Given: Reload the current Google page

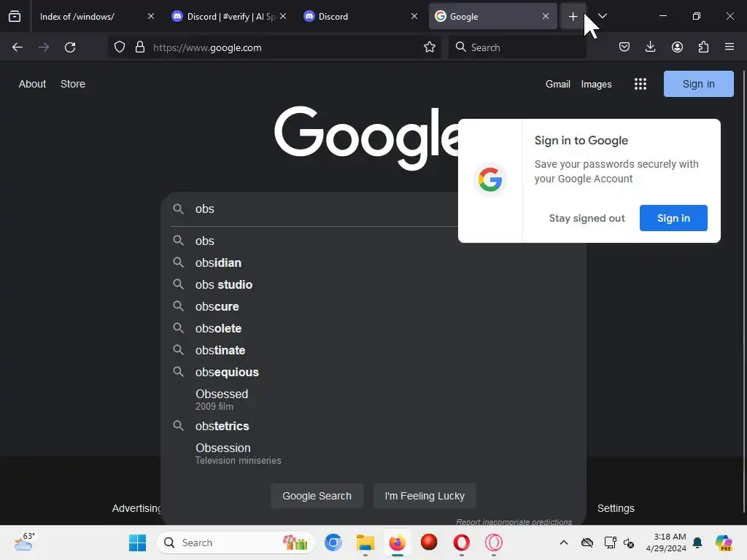Looking at the screenshot, I should [70, 47].
